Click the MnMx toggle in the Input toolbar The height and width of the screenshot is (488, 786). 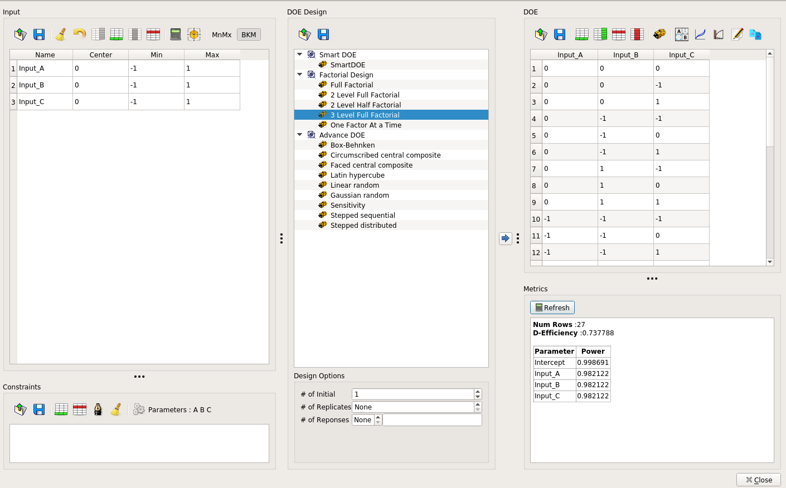(222, 35)
